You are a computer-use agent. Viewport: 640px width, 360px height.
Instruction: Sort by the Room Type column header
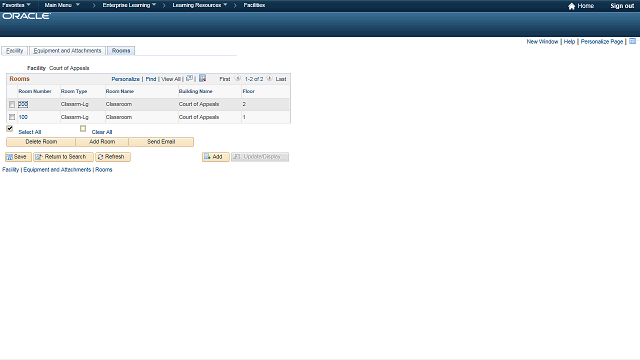[74, 91]
